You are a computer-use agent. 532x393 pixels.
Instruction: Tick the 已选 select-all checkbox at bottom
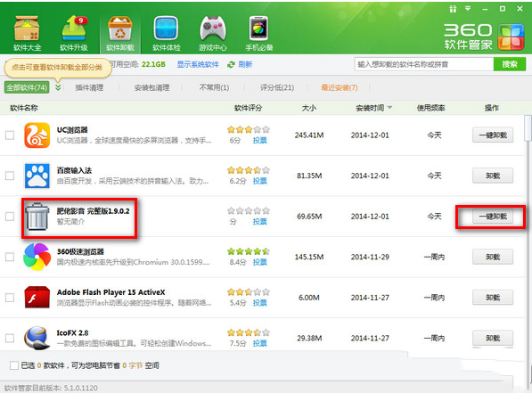(14, 365)
